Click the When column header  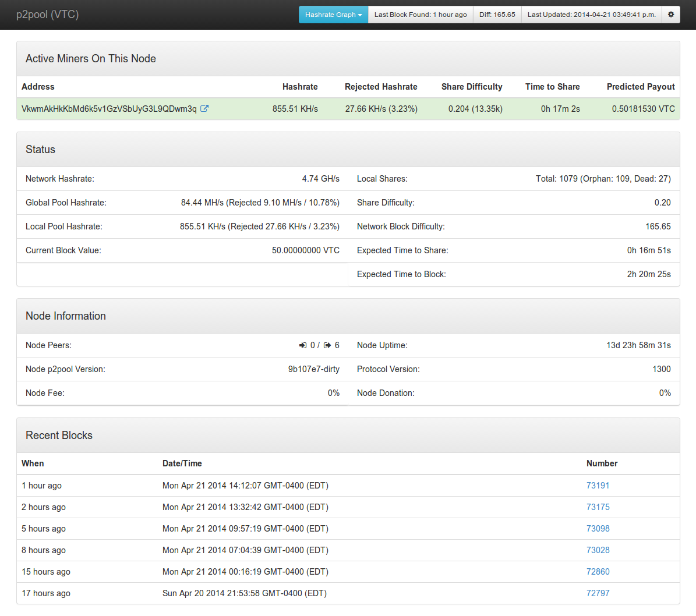33,463
